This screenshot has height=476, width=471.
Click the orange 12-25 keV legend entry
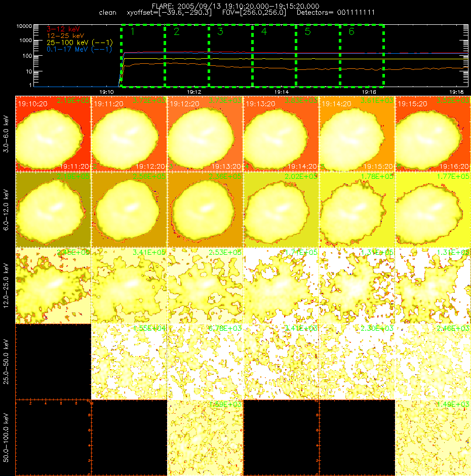[65, 36]
